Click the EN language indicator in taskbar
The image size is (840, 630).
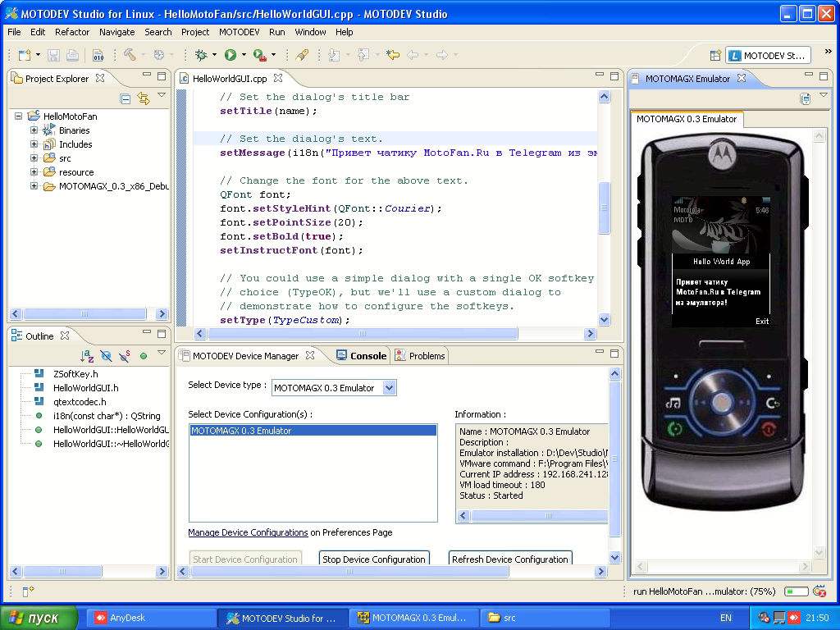[726, 618]
